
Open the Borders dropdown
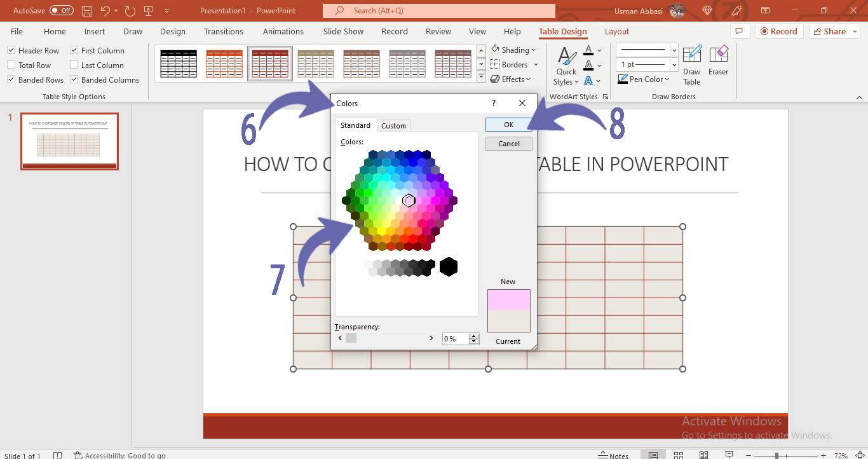515,64
